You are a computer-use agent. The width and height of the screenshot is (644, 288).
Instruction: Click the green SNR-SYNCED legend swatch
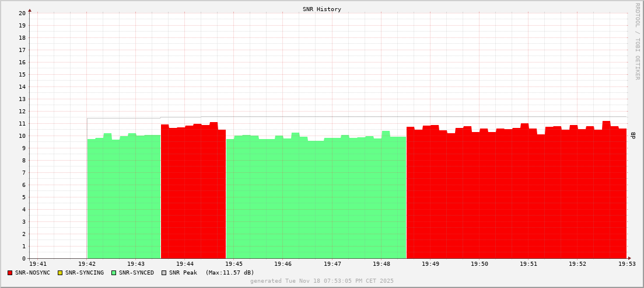point(114,273)
